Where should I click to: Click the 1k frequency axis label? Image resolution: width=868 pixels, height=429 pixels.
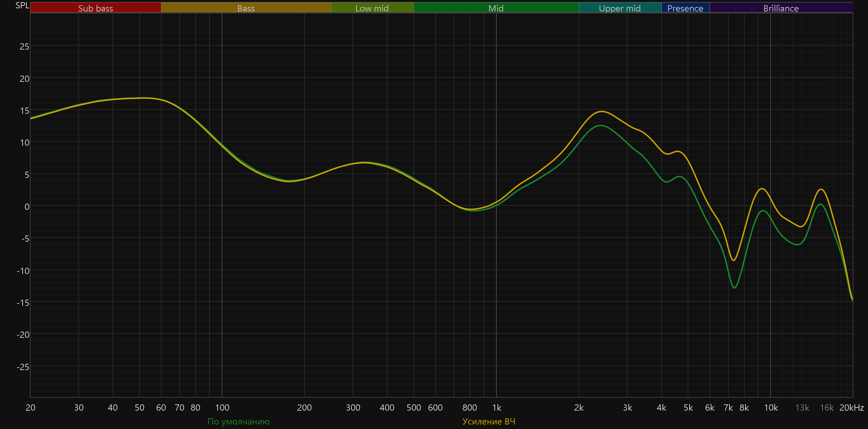tap(496, 407)
